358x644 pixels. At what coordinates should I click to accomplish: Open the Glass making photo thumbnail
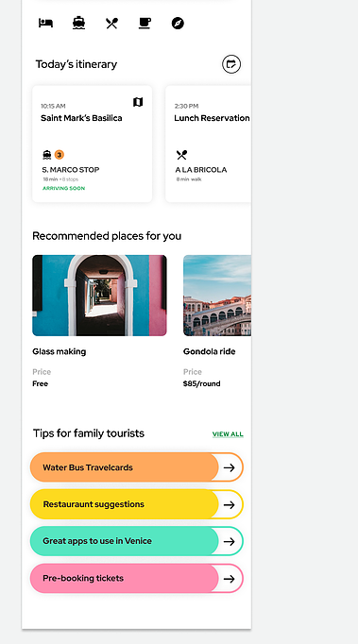point(99,296)
